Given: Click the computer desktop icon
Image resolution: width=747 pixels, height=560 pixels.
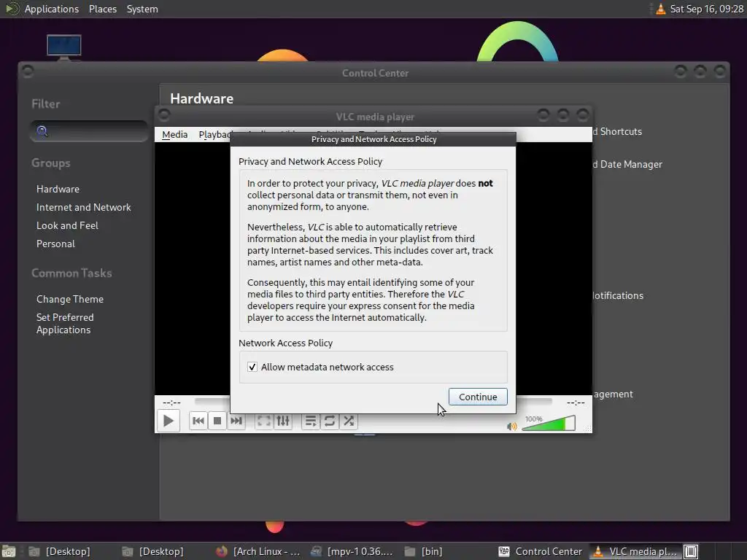Looking at the screenshot, I should pos(64,47).
